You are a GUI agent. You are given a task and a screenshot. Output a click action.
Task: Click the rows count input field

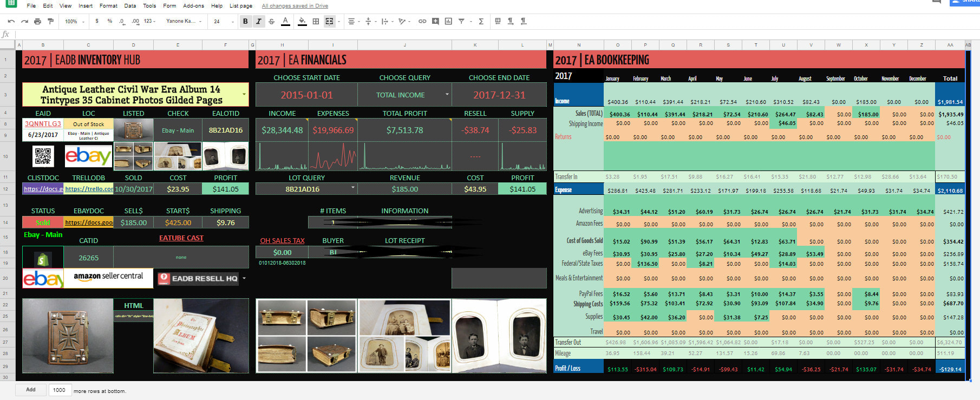[60, 390]
